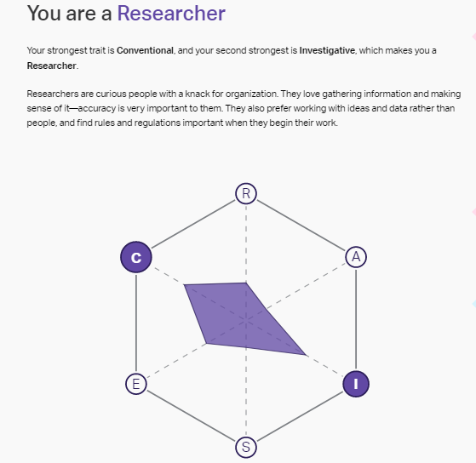Select the A (Artistic) circle node

click(356, 257)
